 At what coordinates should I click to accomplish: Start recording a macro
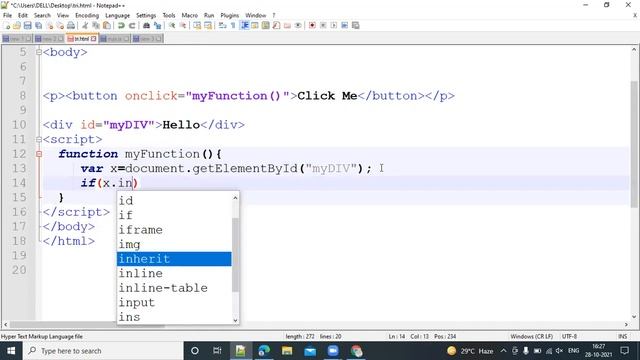[x=312, y=25]
